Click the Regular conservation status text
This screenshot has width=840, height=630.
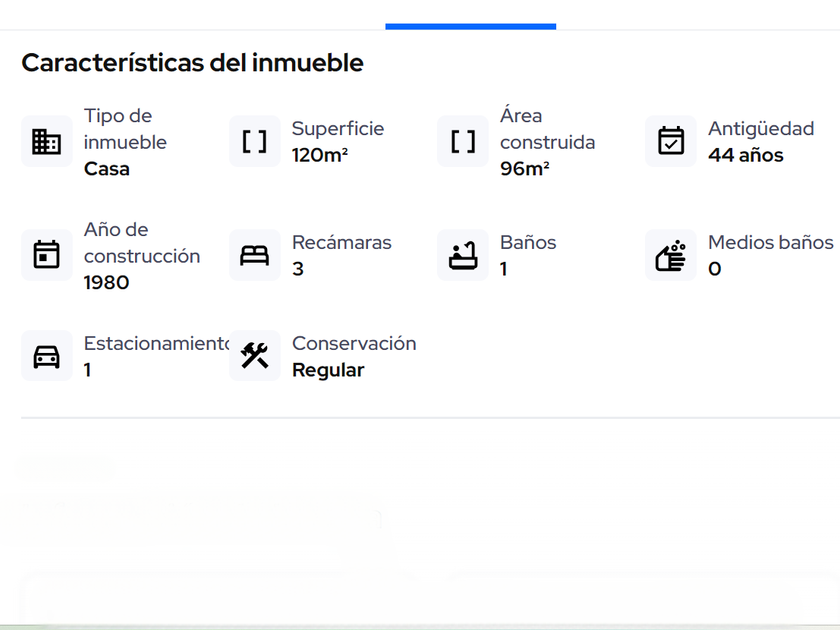328,370
